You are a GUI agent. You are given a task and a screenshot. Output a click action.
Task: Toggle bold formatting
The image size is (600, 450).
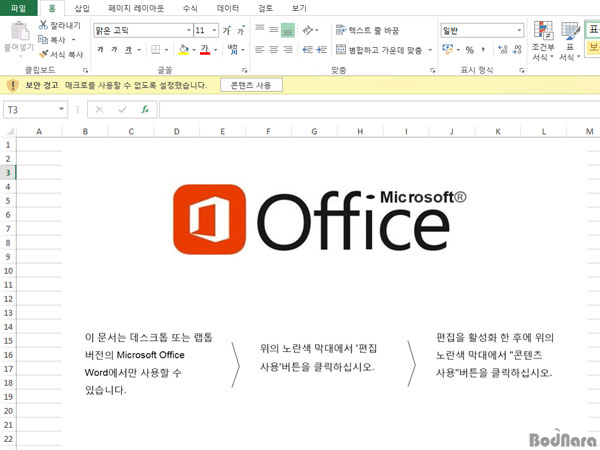tap(100, 49)
